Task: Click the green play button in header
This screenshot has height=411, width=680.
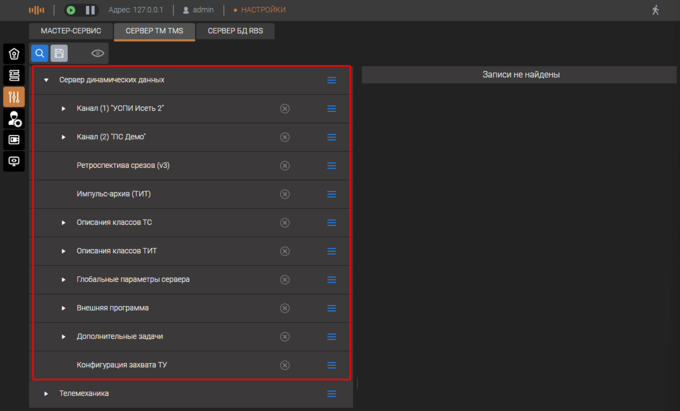Action: point(71,10)
